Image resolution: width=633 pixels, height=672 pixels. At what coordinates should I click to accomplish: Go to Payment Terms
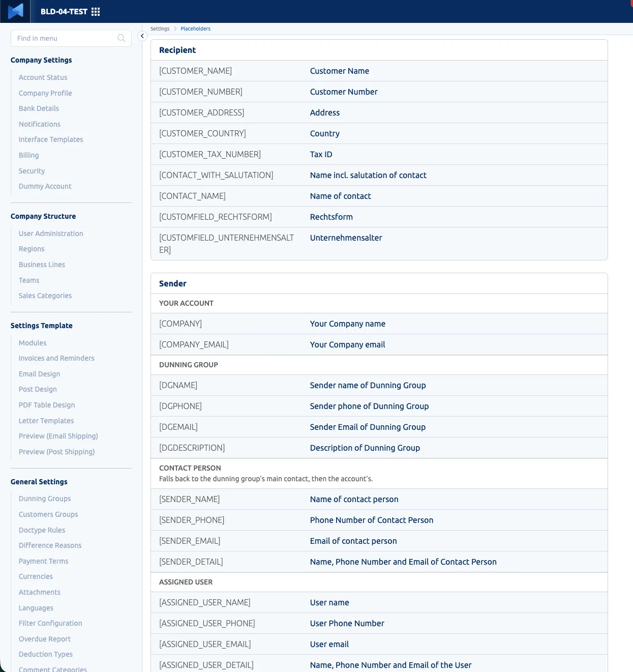(43, 561)
